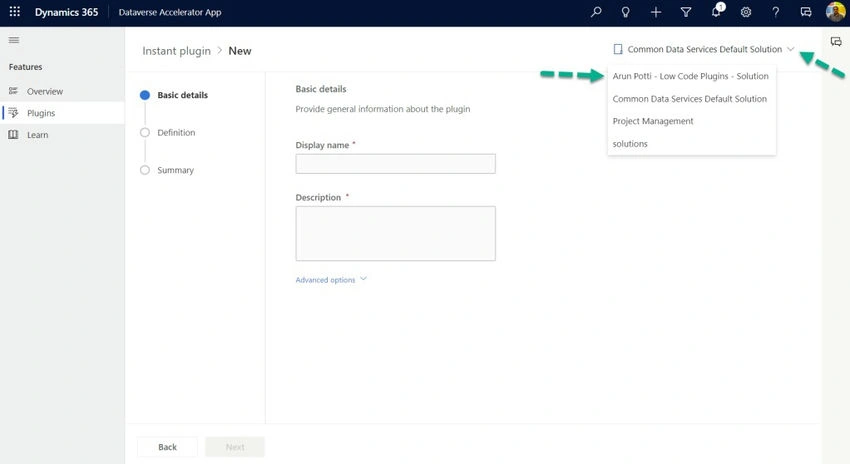Viewport: 850px width, 464px height.
Task: Choose Arun Potti - Low Code Plugins - Solution
Action: 691,76
